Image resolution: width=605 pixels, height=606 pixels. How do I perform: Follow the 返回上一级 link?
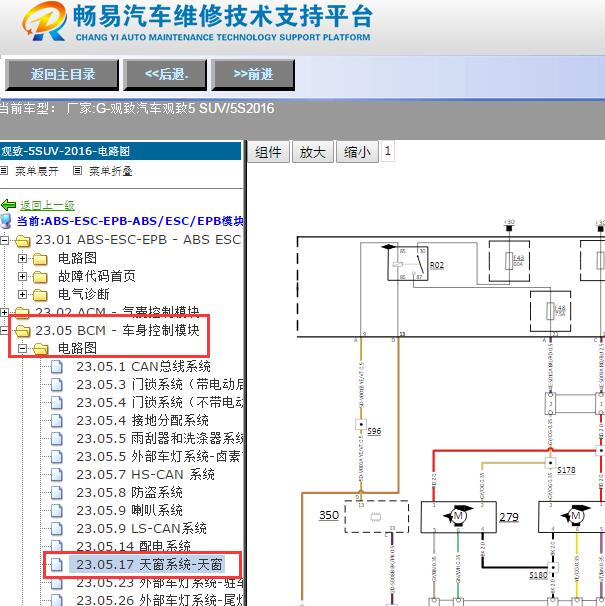[47, 205]
